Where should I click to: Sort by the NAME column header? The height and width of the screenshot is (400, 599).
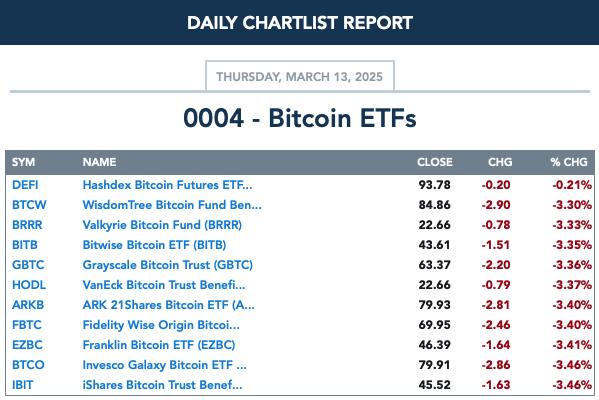[99, 162]
